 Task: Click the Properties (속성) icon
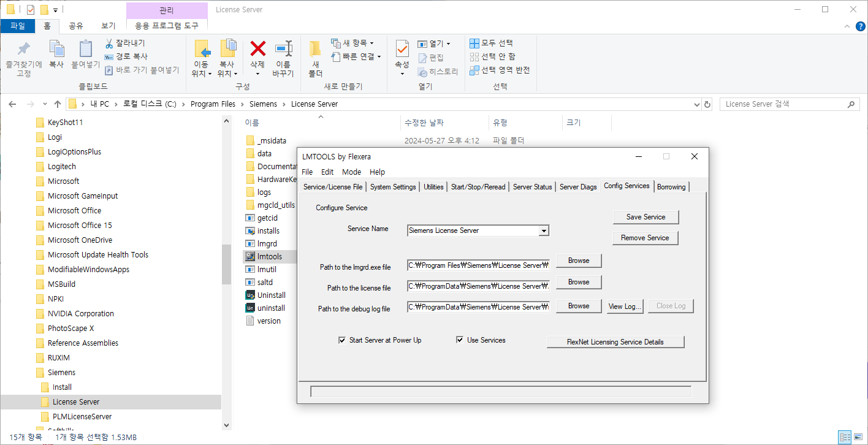tap(402, 48)
